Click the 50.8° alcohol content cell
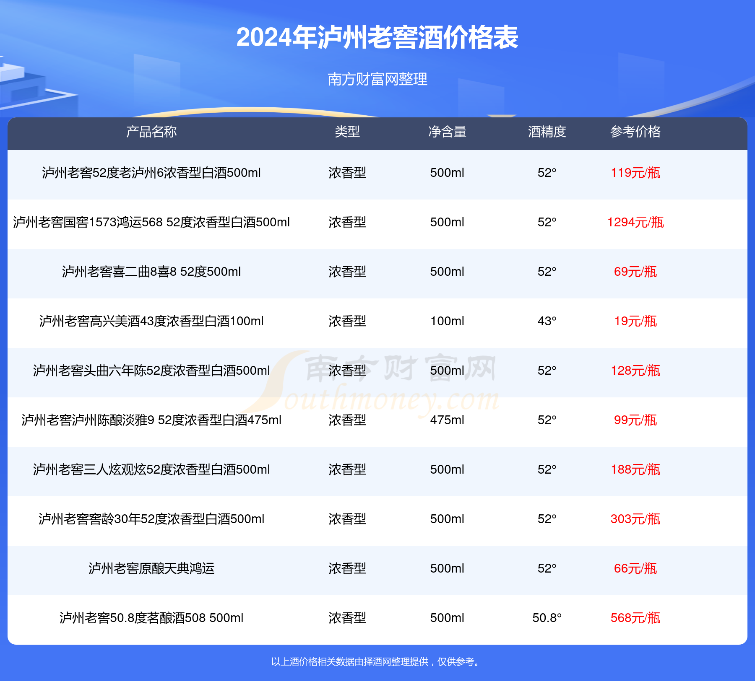The height and width of the screenshot is (700, 755). [547, 618]
